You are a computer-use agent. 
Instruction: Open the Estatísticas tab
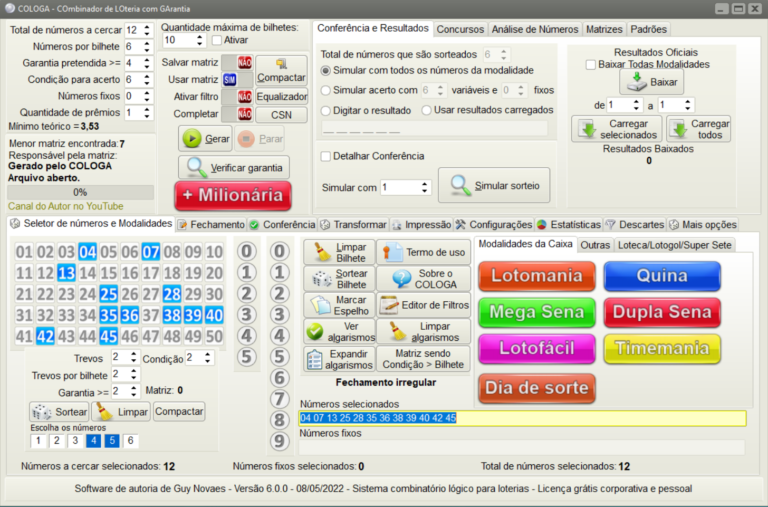[570, 224]
